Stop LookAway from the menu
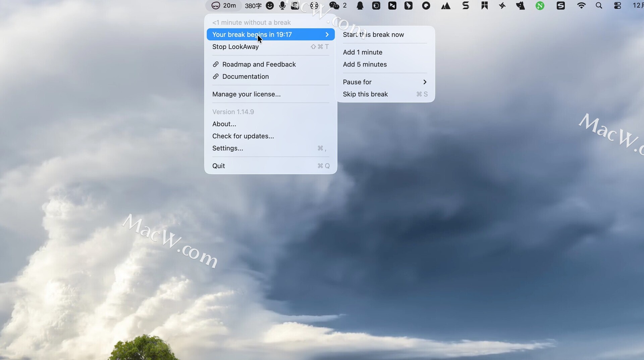This screenshot has height=360, width=644. pos(235,47)
